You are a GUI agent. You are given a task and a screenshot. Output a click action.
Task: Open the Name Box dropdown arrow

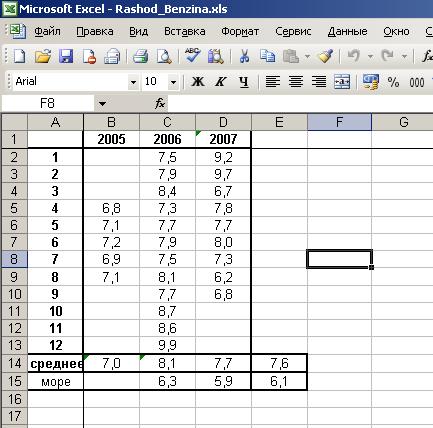[102, 104]
